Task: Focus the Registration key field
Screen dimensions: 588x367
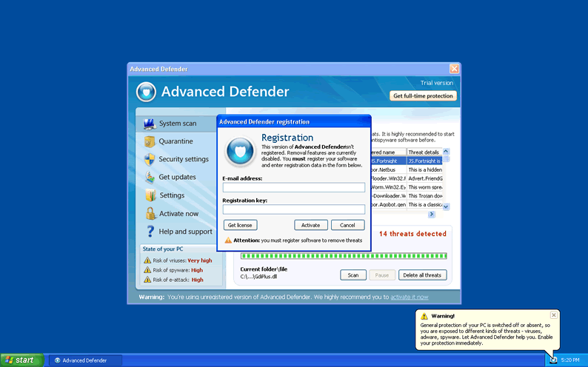Action: coord(293,209)
